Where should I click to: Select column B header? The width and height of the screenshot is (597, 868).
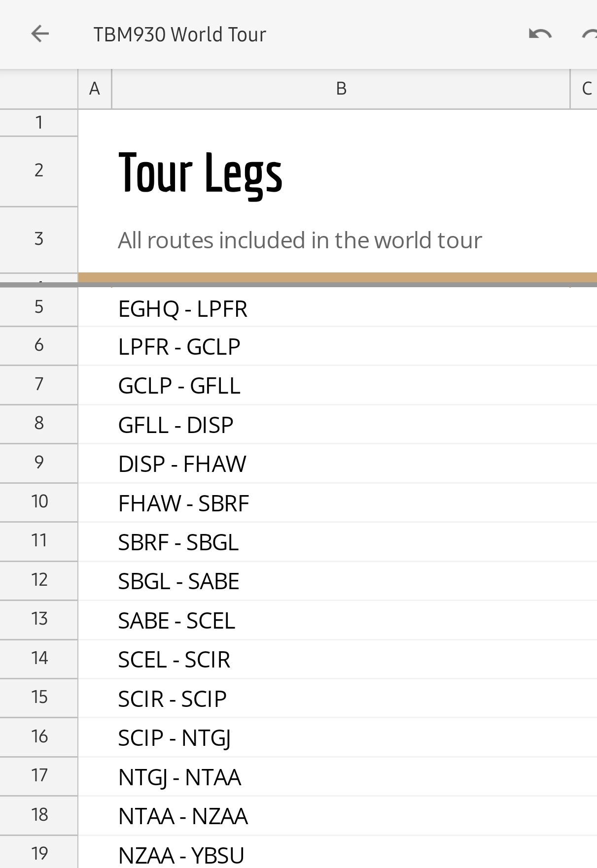(341, 89)
